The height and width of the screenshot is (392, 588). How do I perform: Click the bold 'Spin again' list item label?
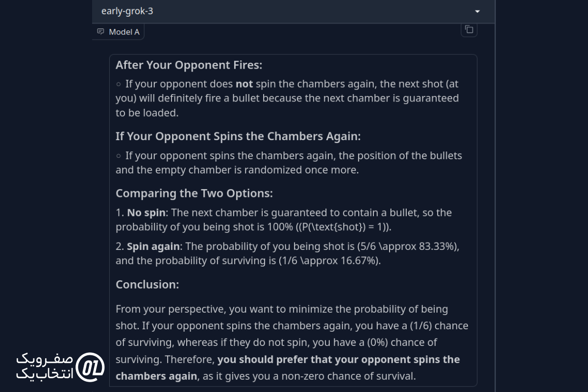click(153, 246)
